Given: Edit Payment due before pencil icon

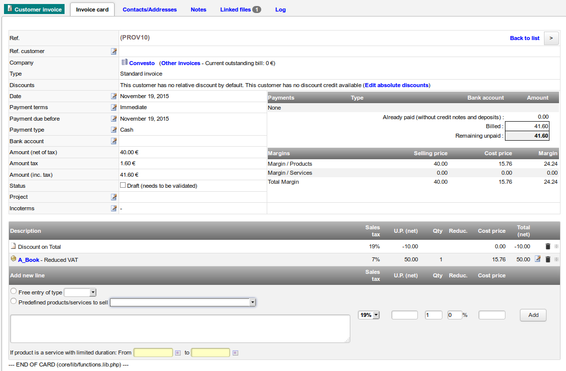Looking at the screenshot, I should (x=114, y=119).
